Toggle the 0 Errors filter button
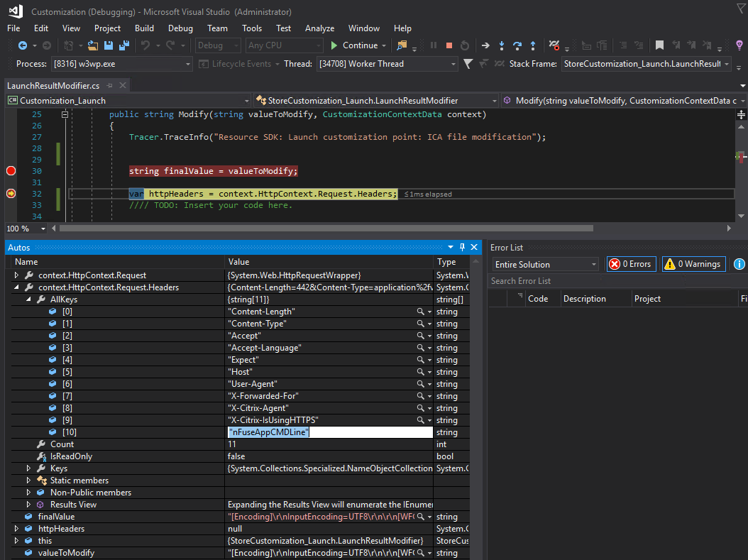This screenshot has width=748, height=560. click(630, 264)
